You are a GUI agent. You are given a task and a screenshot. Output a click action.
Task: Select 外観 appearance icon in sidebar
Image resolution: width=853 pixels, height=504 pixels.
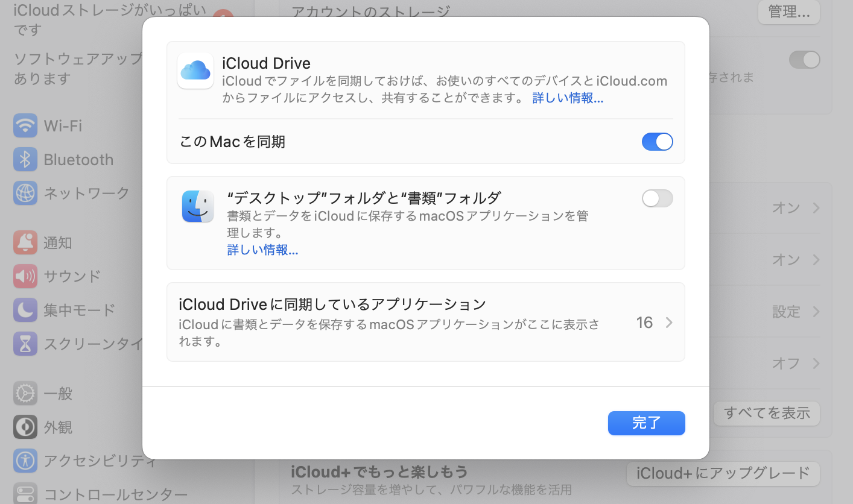click(x=25, y=427)
